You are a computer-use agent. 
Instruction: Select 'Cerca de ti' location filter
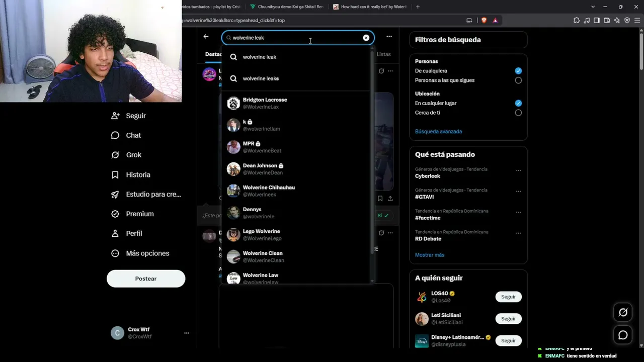tap(518, 113)
